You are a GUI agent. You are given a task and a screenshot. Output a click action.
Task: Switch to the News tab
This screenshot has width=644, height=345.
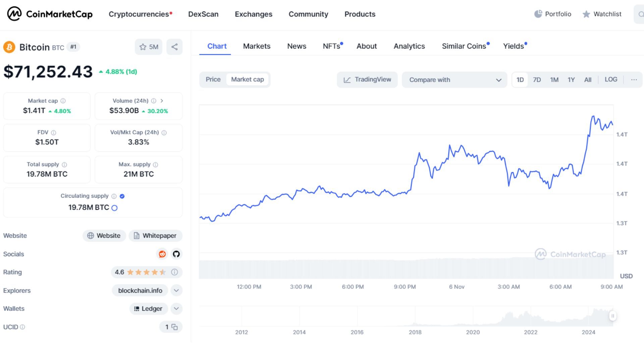pyautogui.click(x=297, y=46)
